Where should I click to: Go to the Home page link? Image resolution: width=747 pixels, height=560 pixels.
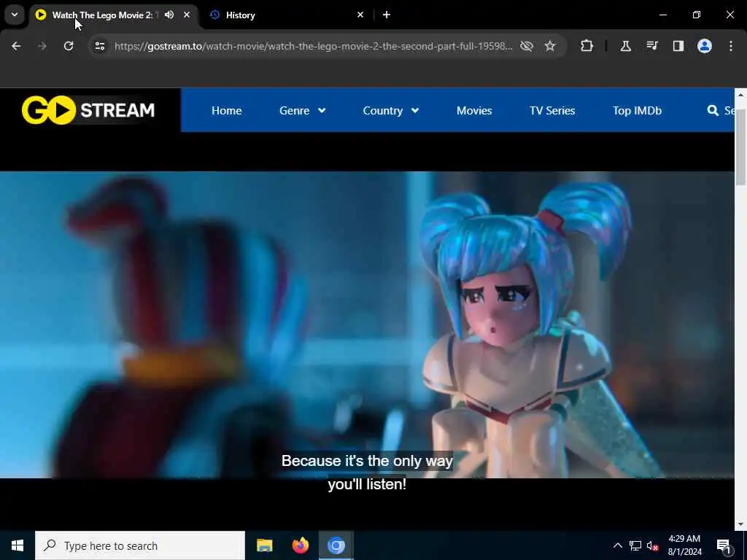click(227, 111)
